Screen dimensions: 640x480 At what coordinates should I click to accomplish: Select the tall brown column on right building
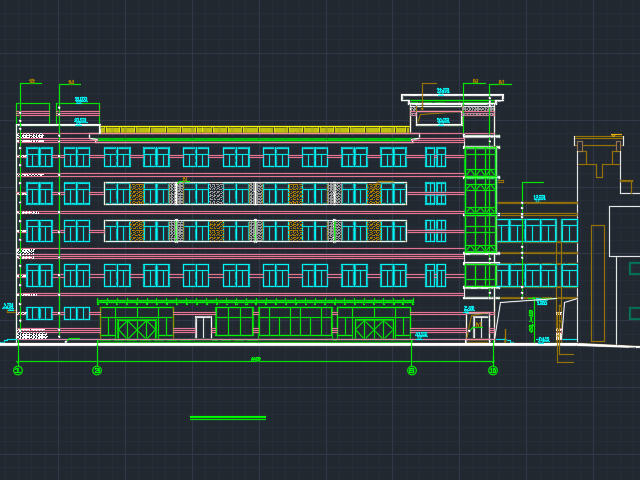597,282
